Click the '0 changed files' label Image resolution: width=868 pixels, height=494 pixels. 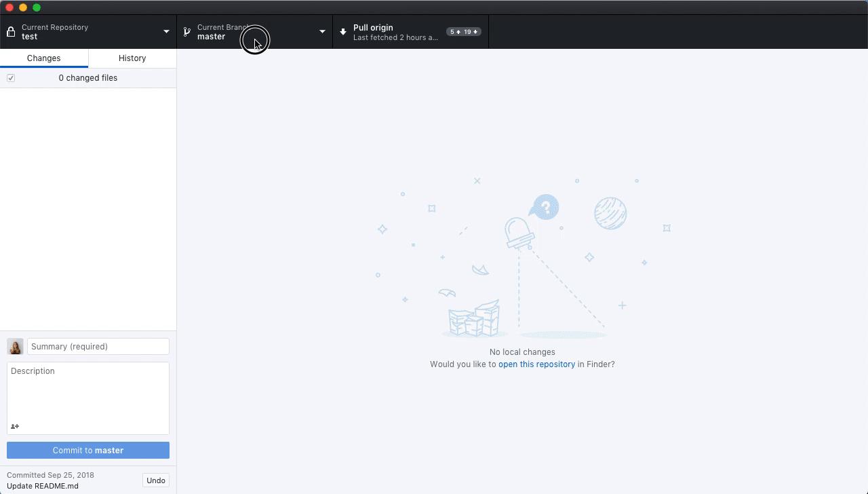pyautogui.click(x=88, y=78)
